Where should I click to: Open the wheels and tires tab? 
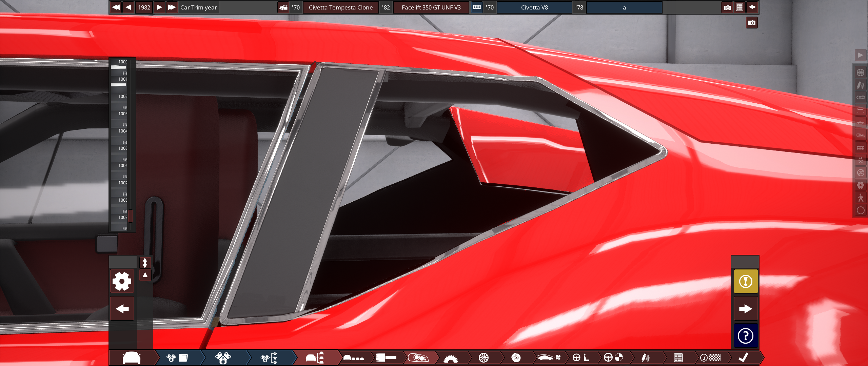484,358
